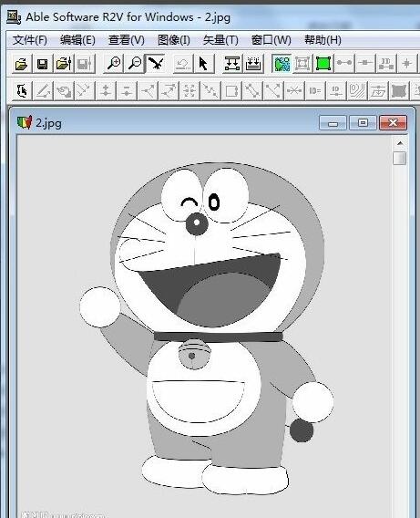Viewport: 420px width, 518px height.
Task: Open the 编辑(E) menu
Action: click(x=77, y=40)
